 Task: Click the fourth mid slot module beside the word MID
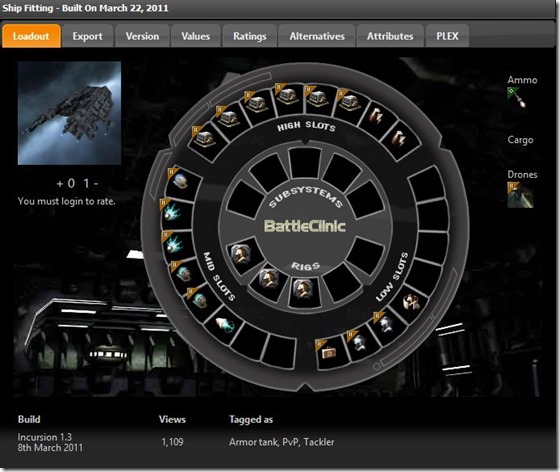click(183, 273)
